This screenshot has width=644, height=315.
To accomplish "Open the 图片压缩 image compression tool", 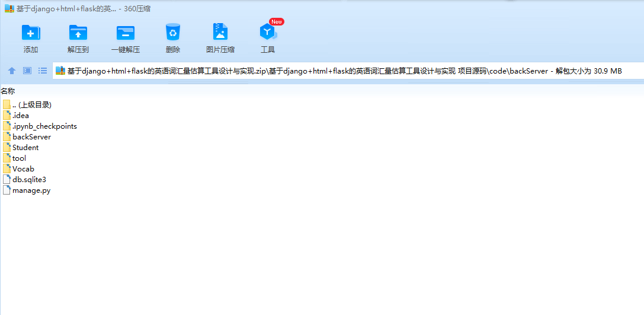I will click(220, 31).
